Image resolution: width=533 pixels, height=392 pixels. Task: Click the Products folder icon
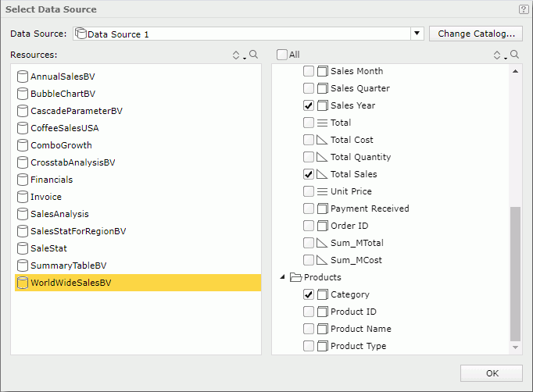295,277
